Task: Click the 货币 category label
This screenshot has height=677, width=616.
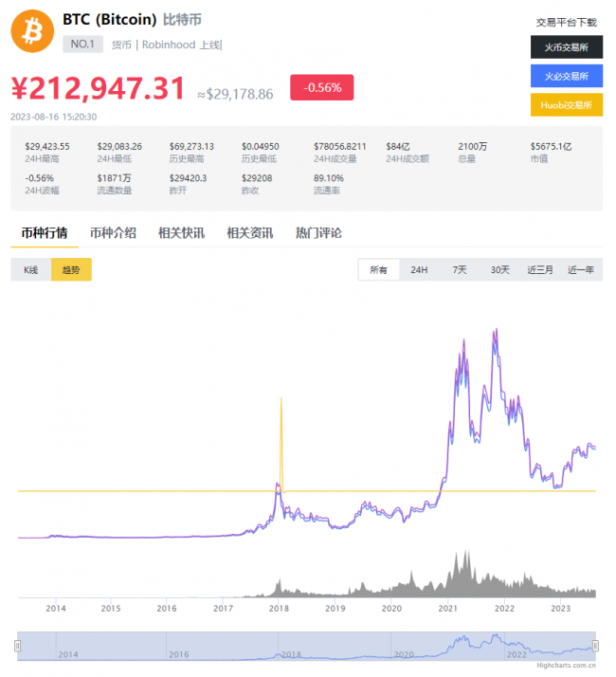Action: coord(121,45)
